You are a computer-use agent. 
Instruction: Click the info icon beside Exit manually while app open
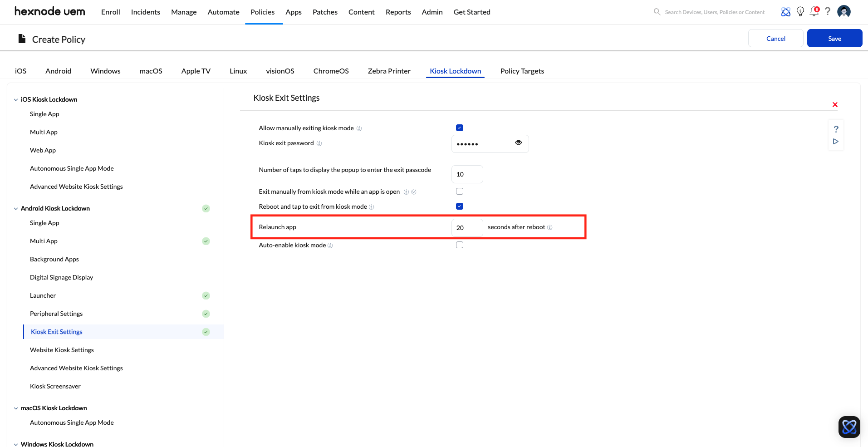[x=406, y=192]
